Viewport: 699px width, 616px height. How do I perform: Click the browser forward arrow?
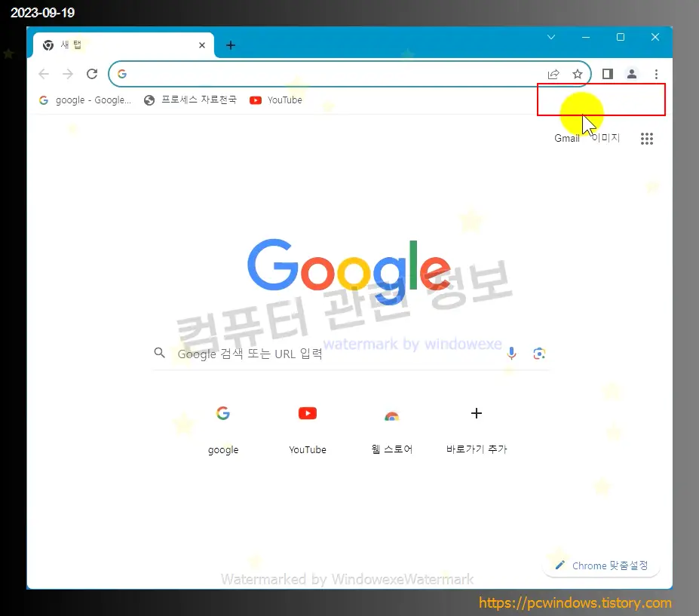coord(68,74)
